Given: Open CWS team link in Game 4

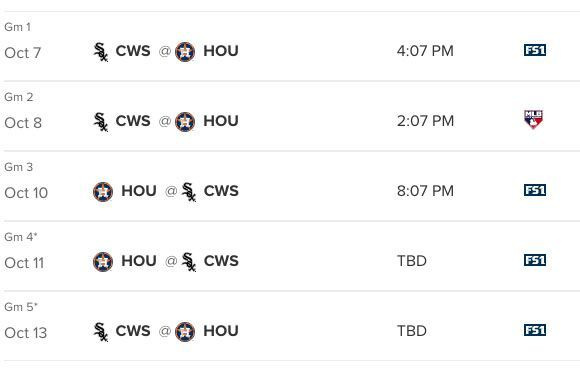Looking at the screenshot, I should (221, 261).
